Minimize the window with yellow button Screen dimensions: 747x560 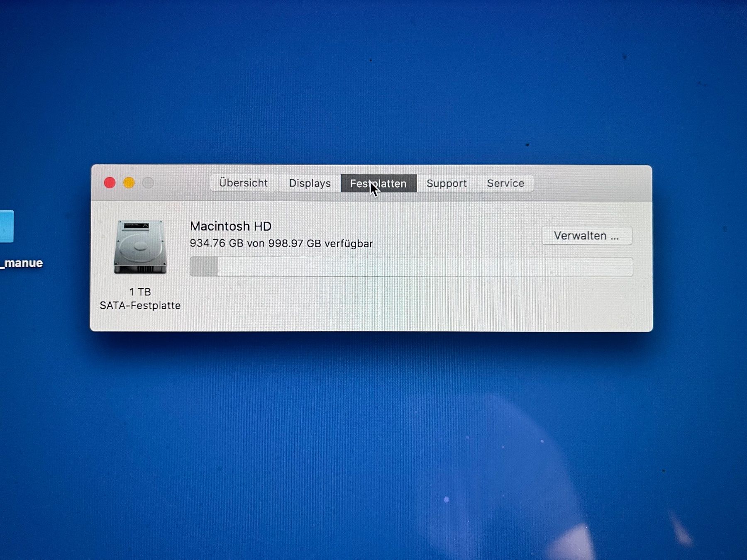[129, 183]
